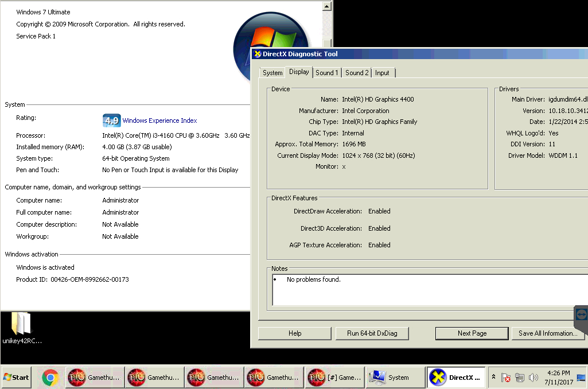The image size is (588, 389).
Task: Click the taskbar clock showing 4:26 PM
Action: coord(558,378)
